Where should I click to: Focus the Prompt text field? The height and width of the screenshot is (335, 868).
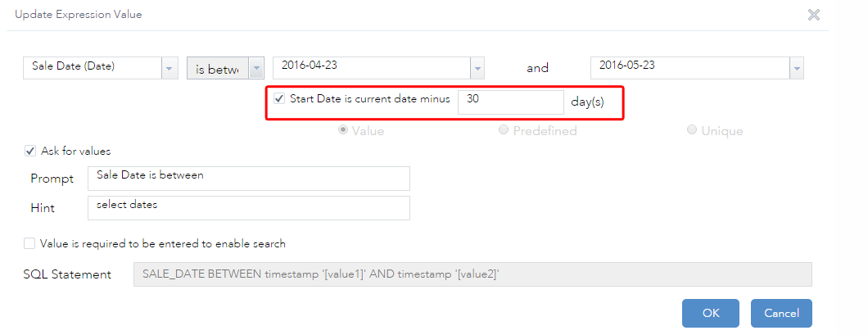pyautogui.click(x=248, y=178)
